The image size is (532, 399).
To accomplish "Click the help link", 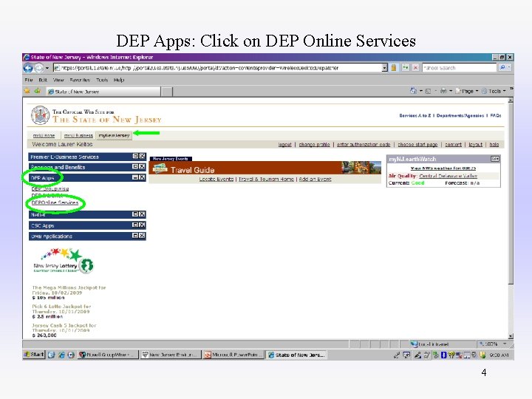I will click(494, 144).
